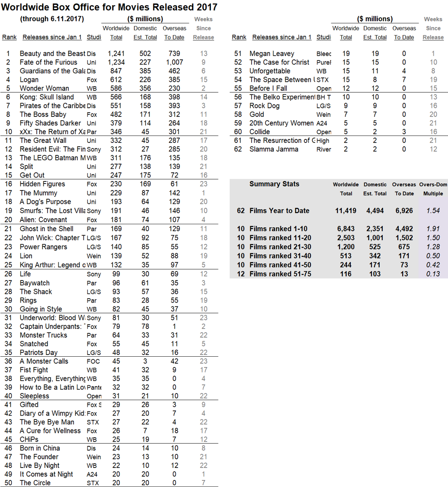Click "Before I Fall" movie title
This screenshot has height=487, width=448.
[x=269, y=88]
